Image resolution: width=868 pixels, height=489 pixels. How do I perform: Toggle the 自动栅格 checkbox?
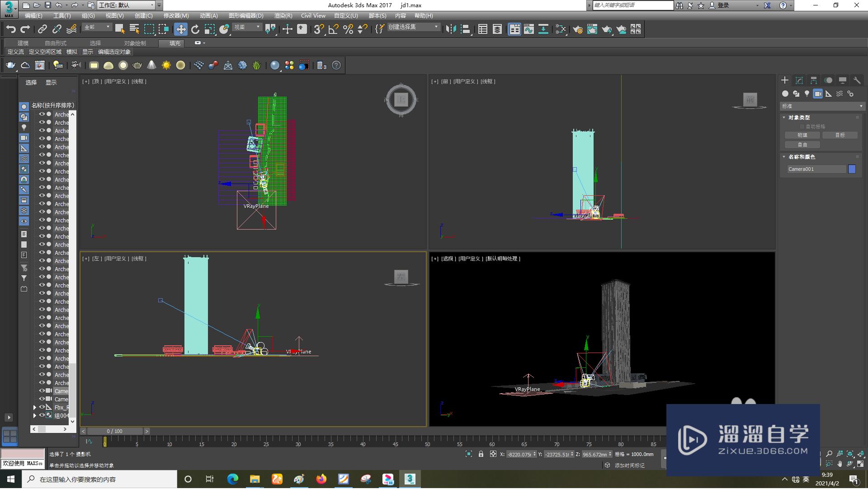802,127
